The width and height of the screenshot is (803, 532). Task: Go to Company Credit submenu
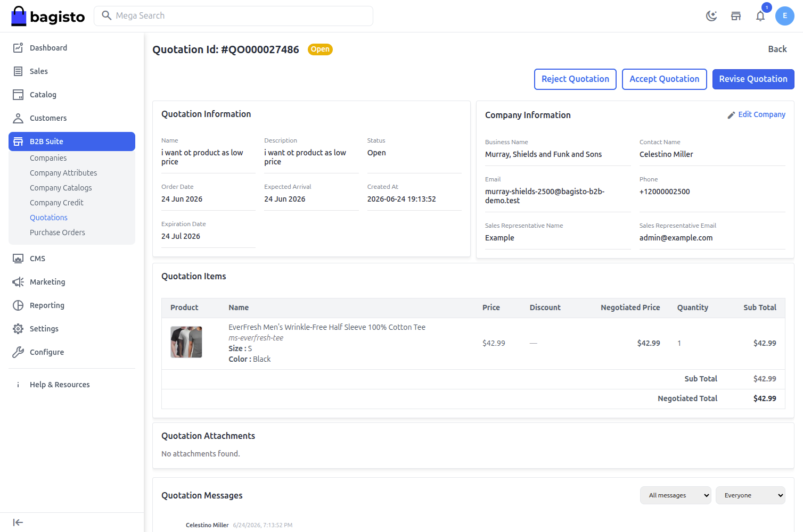(56, 203)
